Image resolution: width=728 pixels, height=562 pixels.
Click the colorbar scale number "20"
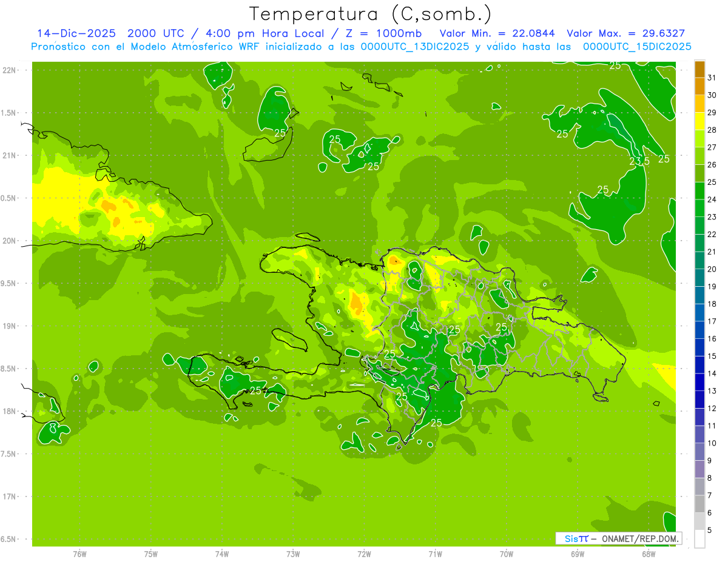(x=712, y=269)
